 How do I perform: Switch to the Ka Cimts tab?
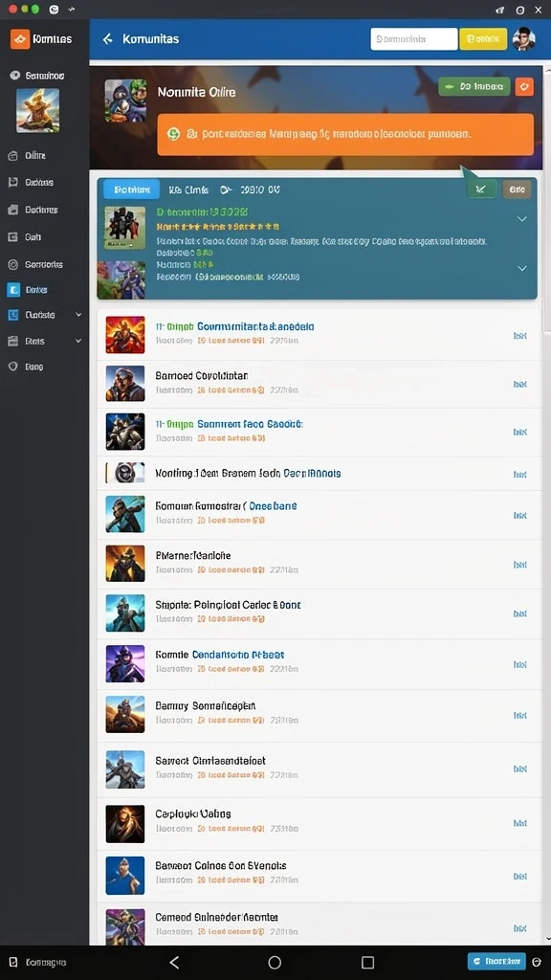[x=188, y=189]
